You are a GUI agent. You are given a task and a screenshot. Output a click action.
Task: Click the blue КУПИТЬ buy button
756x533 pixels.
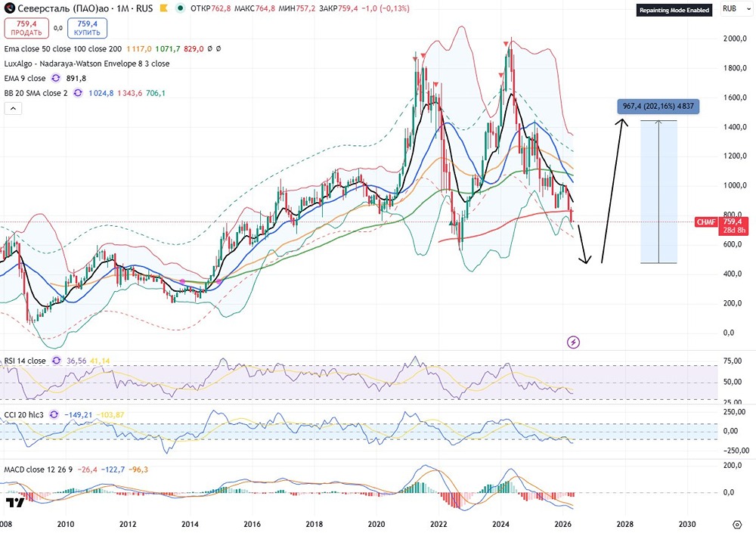pyautogui.click(x=87, y=28)
